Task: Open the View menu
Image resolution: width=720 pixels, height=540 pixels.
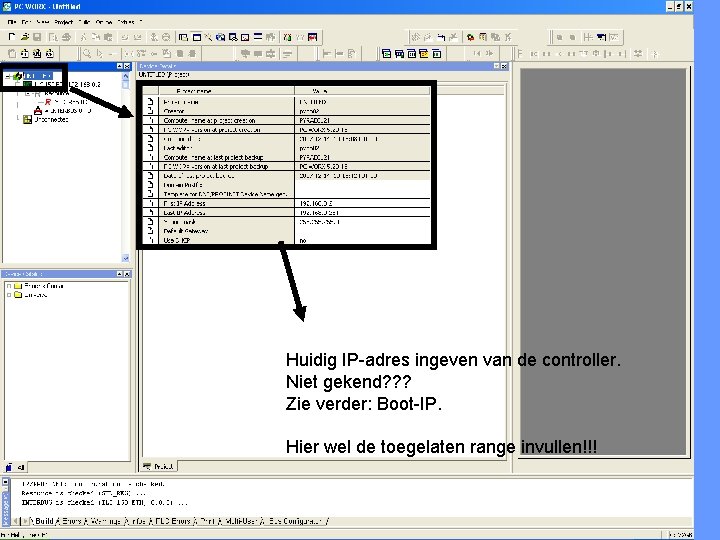Action: [x=42, y=22]
